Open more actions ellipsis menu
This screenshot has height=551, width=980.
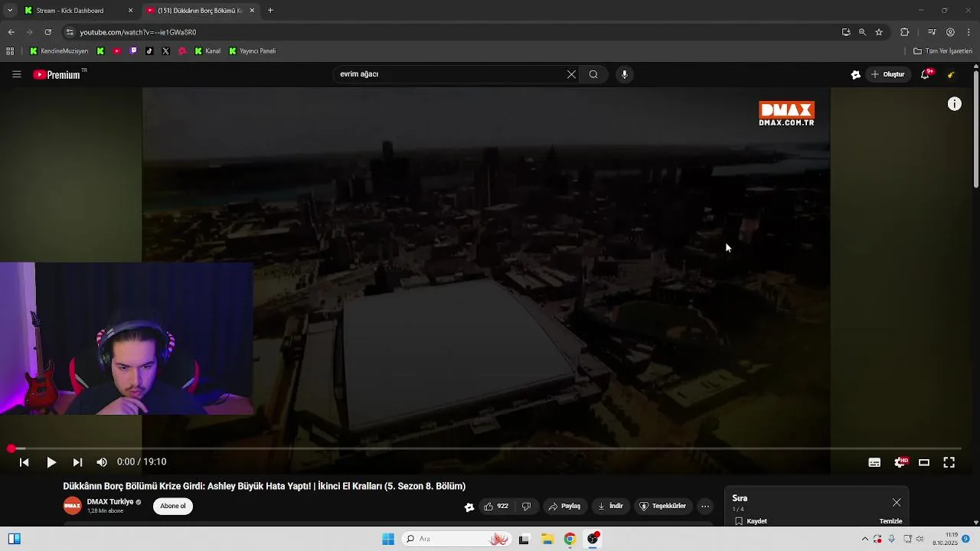[x=705, y=506]
